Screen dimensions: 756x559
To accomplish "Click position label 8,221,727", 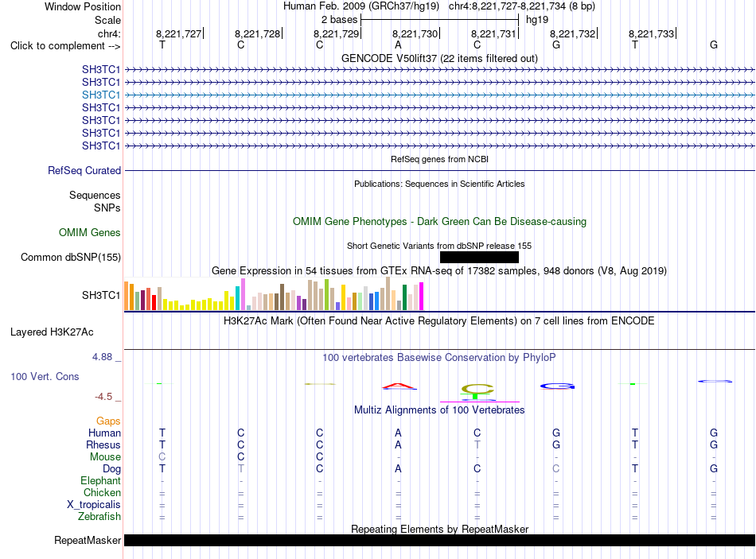I will 179,33.
